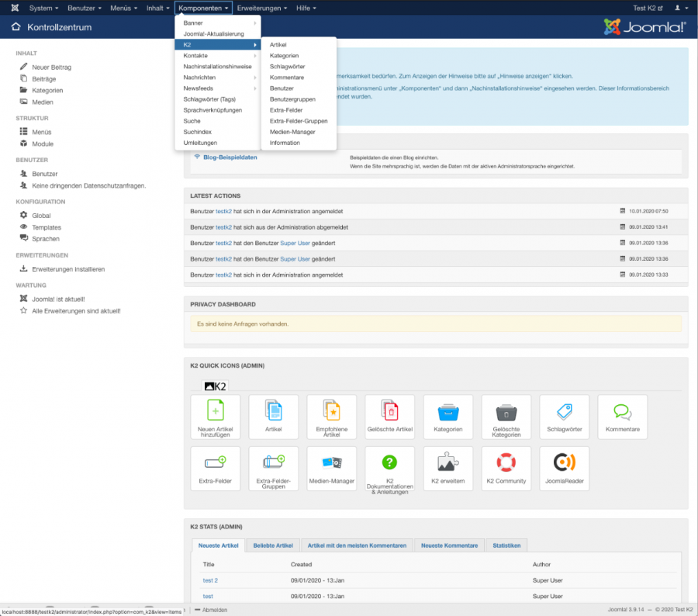Click the Kontrollzentrum home icon
The height and width of the screenshot is (616, 698).
(x=16, y=26)
